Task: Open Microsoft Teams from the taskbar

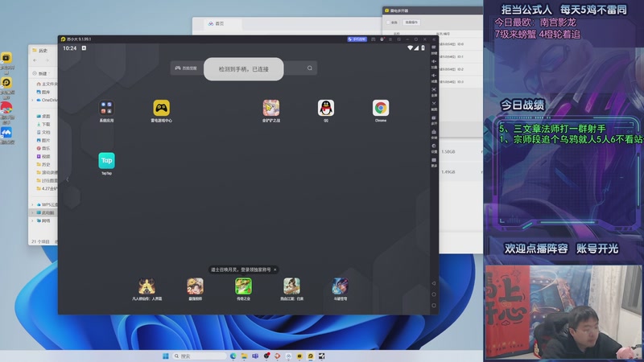Action: (255, 356)
